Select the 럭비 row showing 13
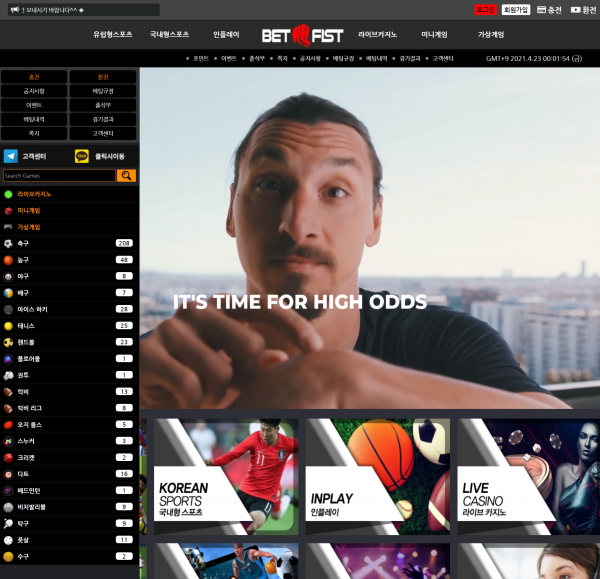 [x=69, y=392]
